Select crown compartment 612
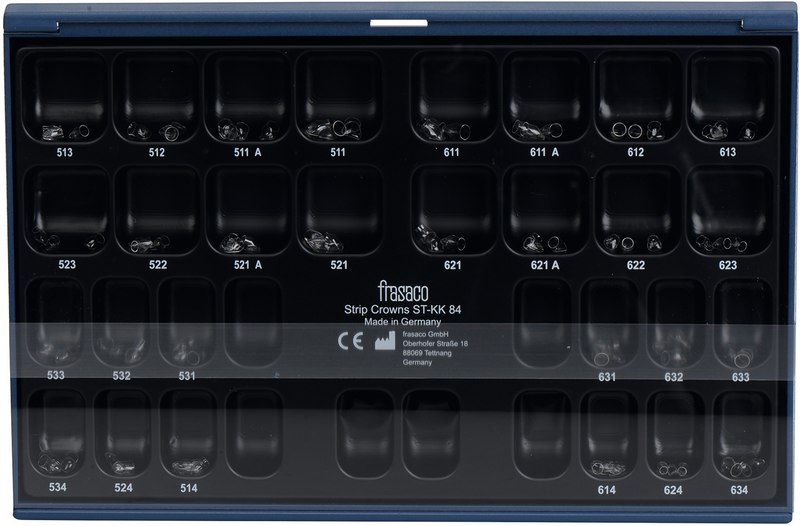The image size is (800, 526). coord(636,98)
